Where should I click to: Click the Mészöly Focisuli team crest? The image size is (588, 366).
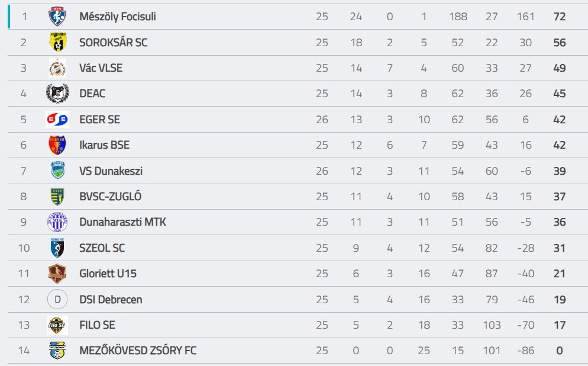point(57,17)
